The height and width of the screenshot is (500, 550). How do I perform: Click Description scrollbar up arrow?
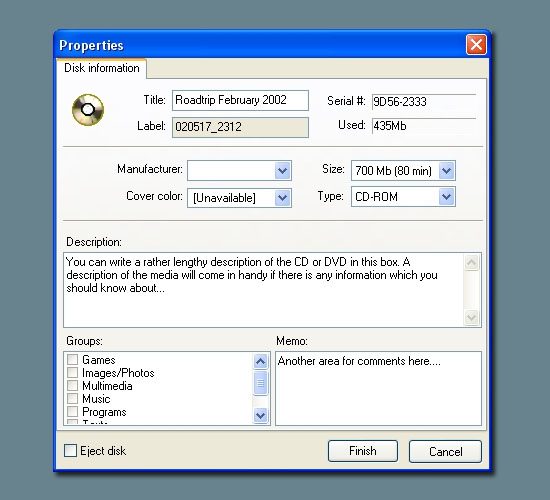click(471, 262)
